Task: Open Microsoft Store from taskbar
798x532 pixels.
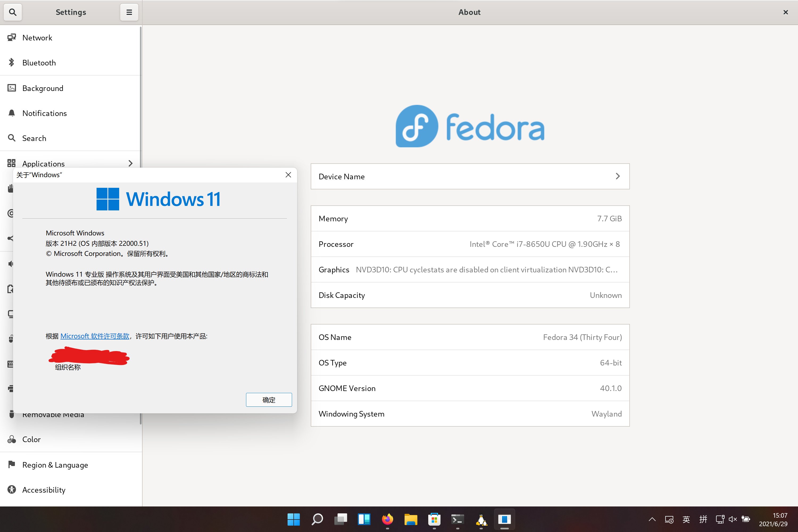Action: (434, 519)
